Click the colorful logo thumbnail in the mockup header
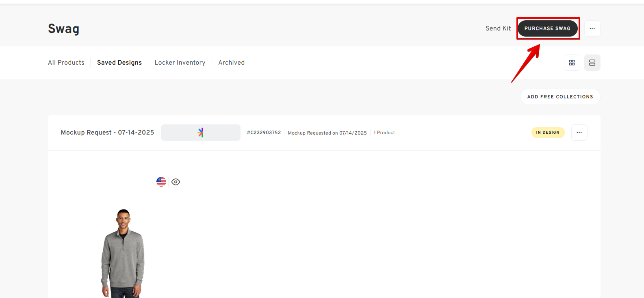 click(x=201, y=133)
